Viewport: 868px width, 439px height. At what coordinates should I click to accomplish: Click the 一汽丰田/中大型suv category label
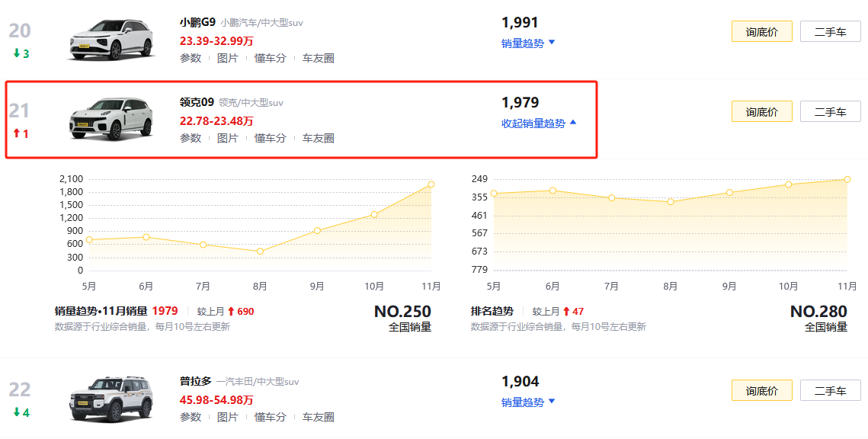258,382
